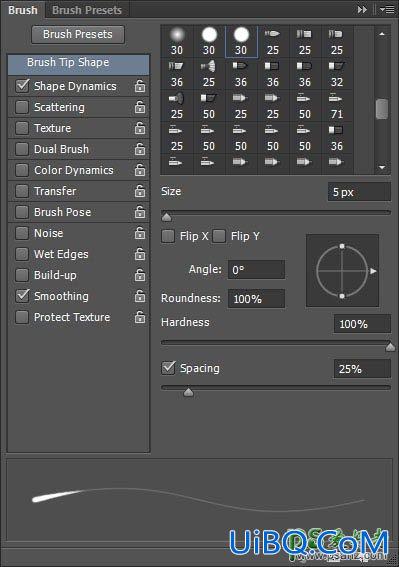Enable the Color Dynamics checkbox

[x=22, y=170]
